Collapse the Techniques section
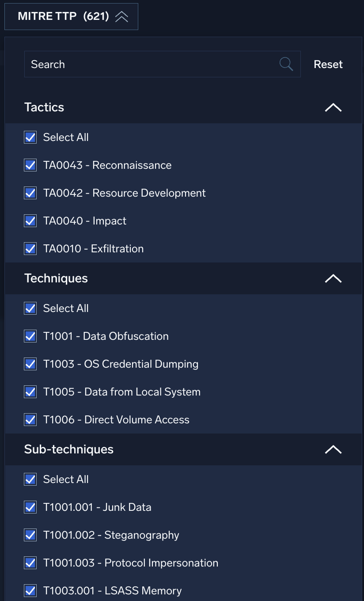 click(x=333, y=278)
